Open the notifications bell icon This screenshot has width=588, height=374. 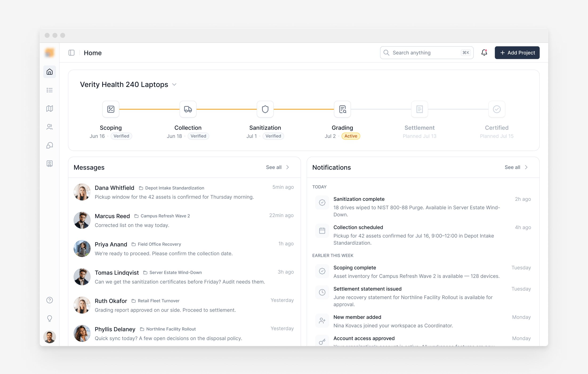click(484, 53)
